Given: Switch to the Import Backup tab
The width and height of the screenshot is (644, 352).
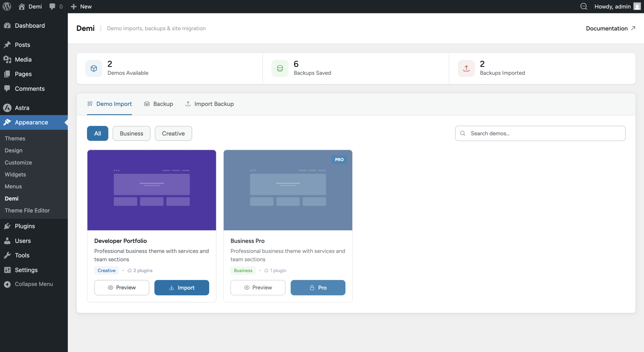Looking at the screenshot, I should (x=210, y=104).
